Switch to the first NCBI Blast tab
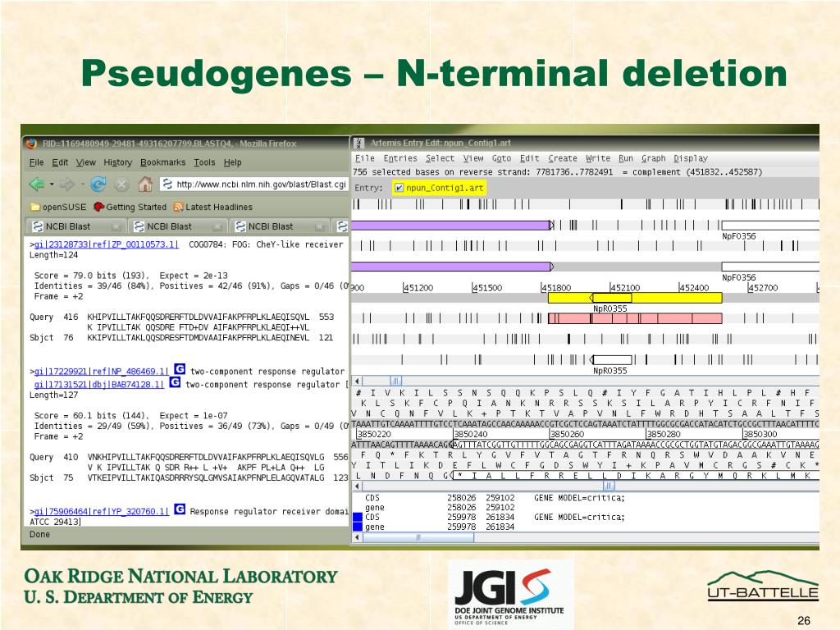The height and width of the screenshot is (630, 840). tap(75, 226)
